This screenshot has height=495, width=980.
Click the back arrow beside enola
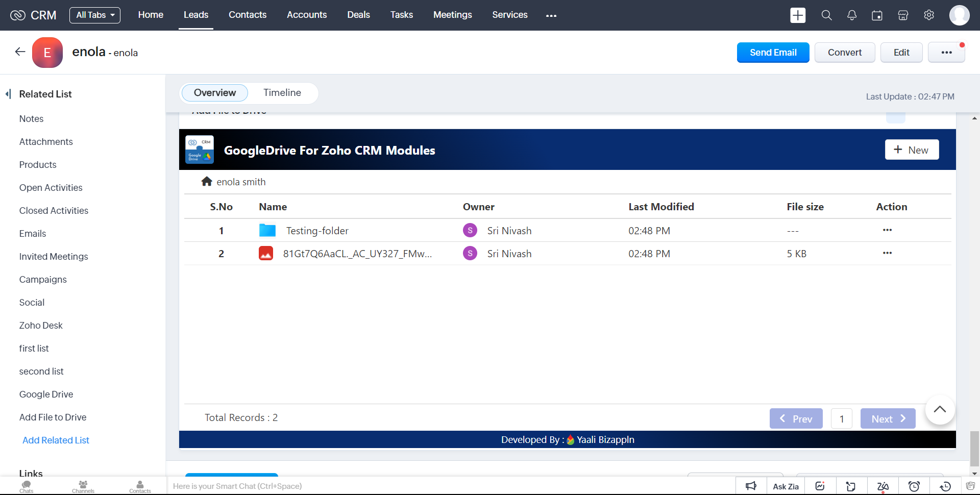20,52
